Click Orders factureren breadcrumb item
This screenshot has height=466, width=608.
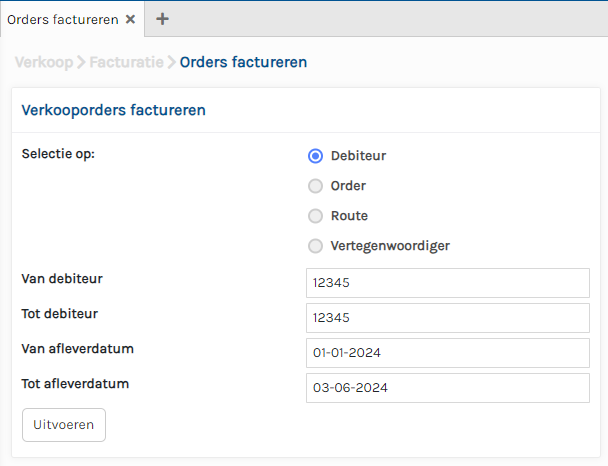[243, 62]
